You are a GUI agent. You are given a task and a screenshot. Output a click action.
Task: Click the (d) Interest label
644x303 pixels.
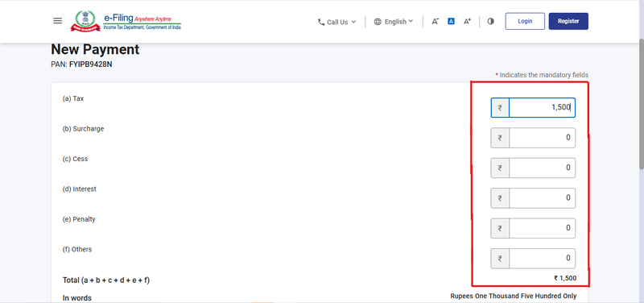(79, 189)
